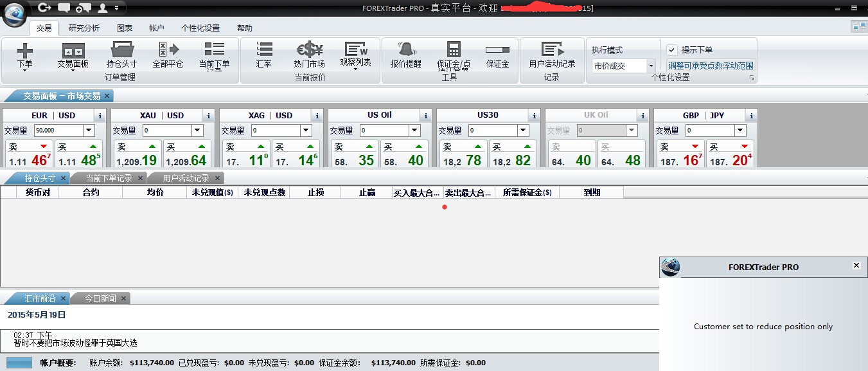Open news headline 暂时不要把市场波动怪罪于英国大选

75,343
